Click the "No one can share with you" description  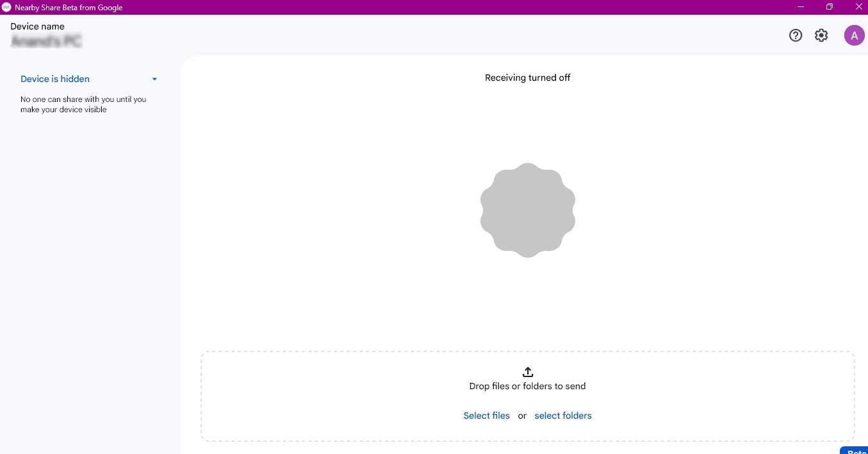pos(83,105)
